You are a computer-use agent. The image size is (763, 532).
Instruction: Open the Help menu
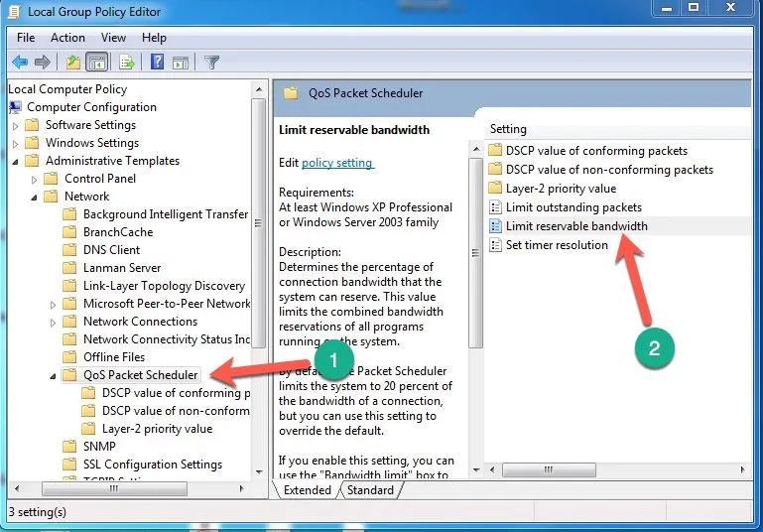coord(154,38)
